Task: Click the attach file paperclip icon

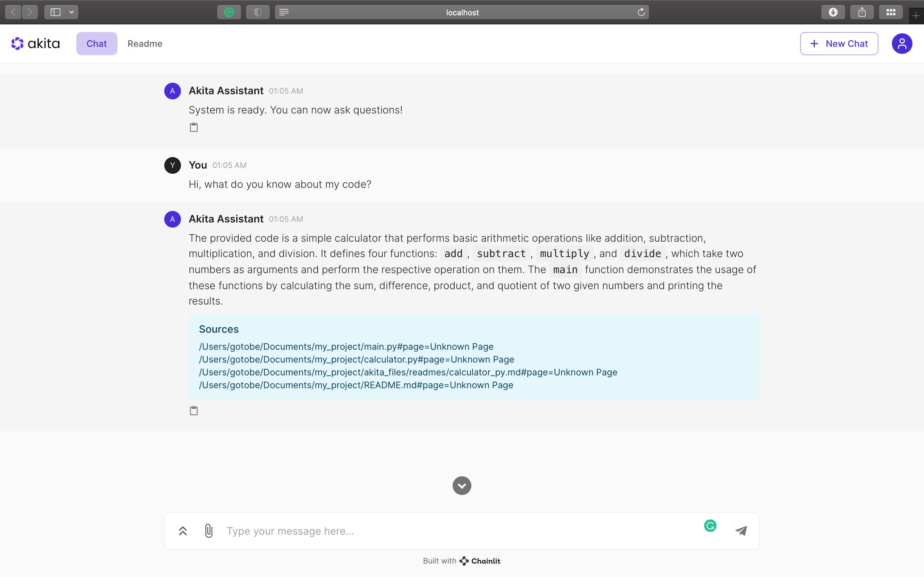Action: 209,531
